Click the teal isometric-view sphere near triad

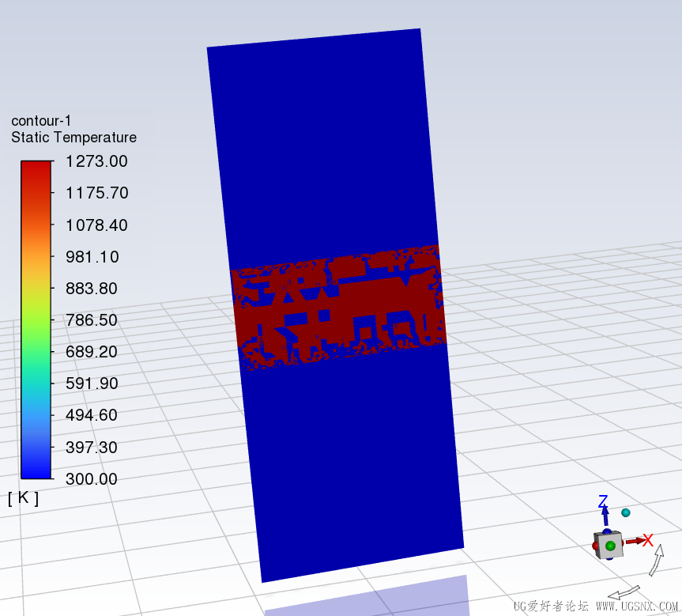click(626, 512)
